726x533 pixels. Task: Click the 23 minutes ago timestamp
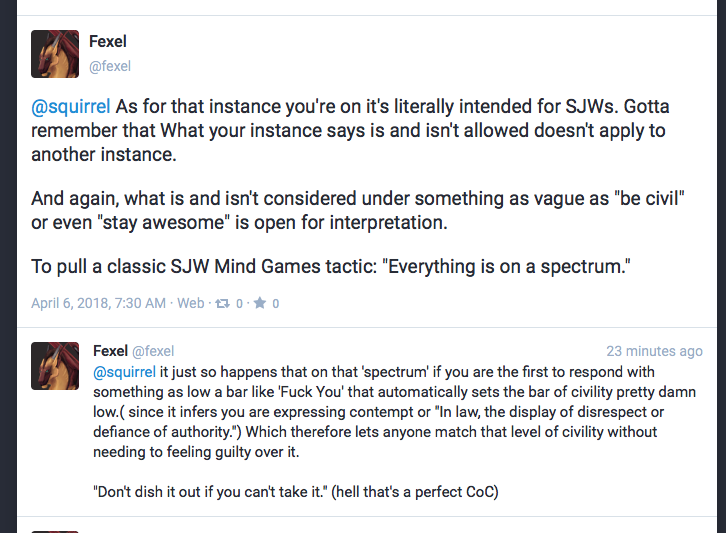(x=654, y=351)
